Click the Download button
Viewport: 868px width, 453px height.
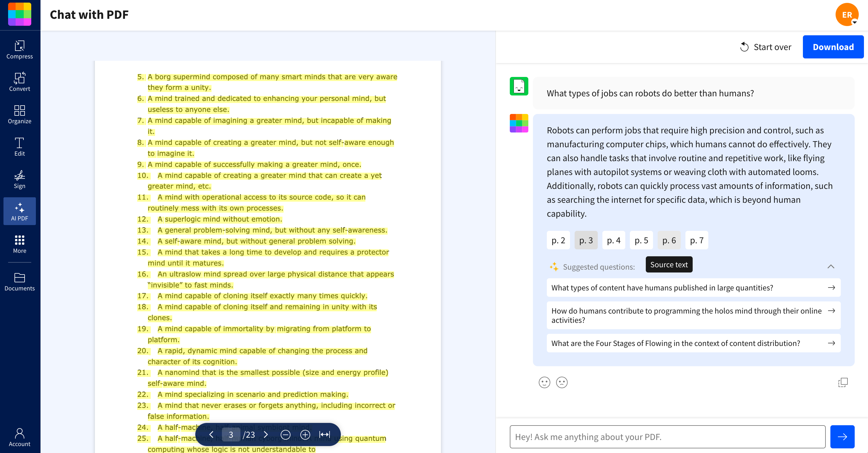tap(833, 47)
